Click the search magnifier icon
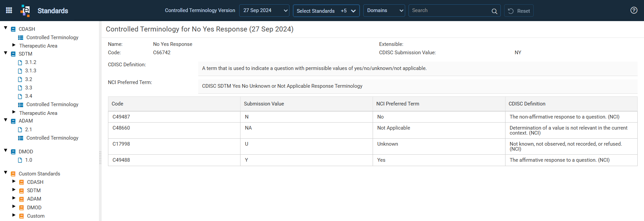This screenshot has height=221, width=644. tap(494, 11)
